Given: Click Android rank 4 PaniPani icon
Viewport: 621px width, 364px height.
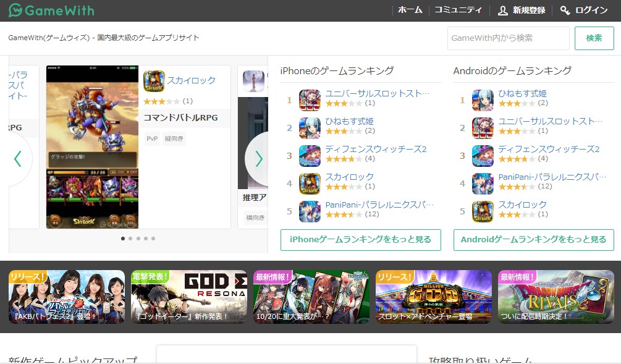Looking at the screenshot, I should pyautogui.click(x=483, y=184).
